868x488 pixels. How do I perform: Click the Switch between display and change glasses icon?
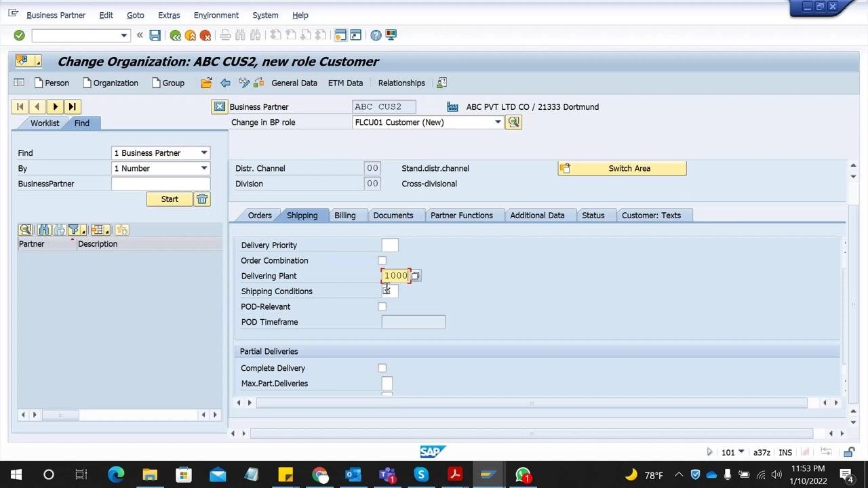[x=243, y=83]
